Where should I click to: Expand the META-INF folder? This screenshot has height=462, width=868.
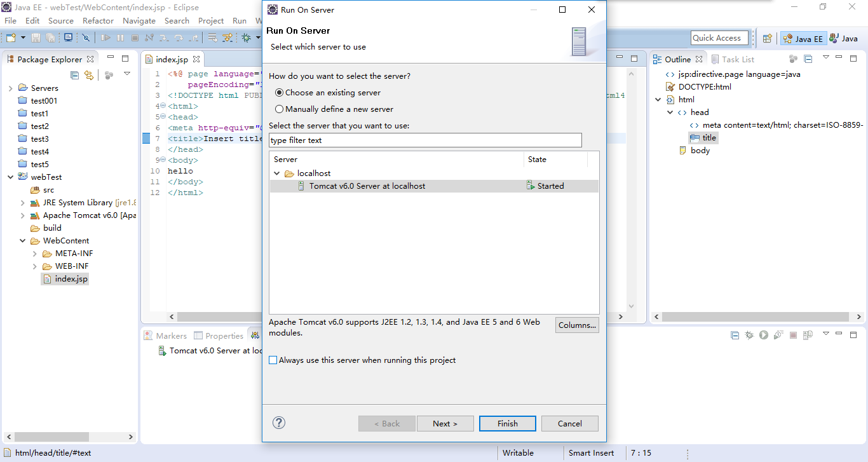[35, 254]
